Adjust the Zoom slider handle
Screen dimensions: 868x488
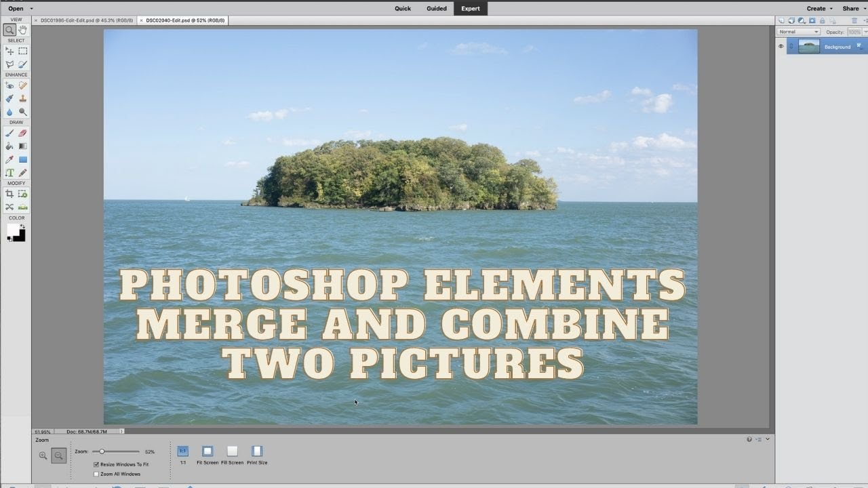[102, 451]
